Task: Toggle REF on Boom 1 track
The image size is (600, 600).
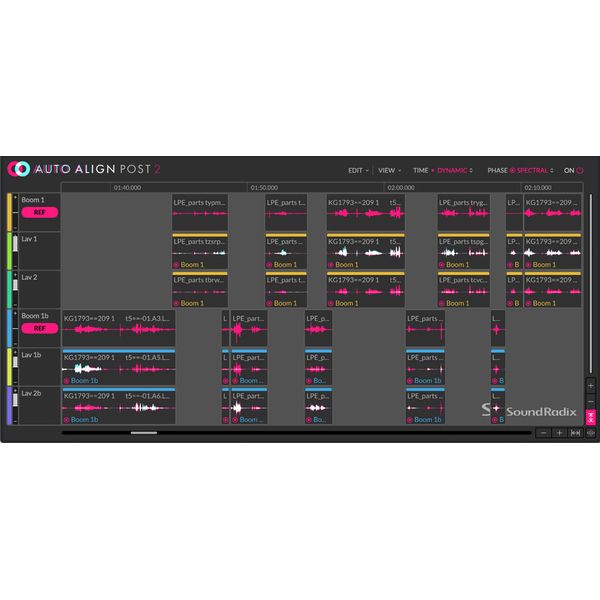Action: pyautogui.click(x=39, y=213)
